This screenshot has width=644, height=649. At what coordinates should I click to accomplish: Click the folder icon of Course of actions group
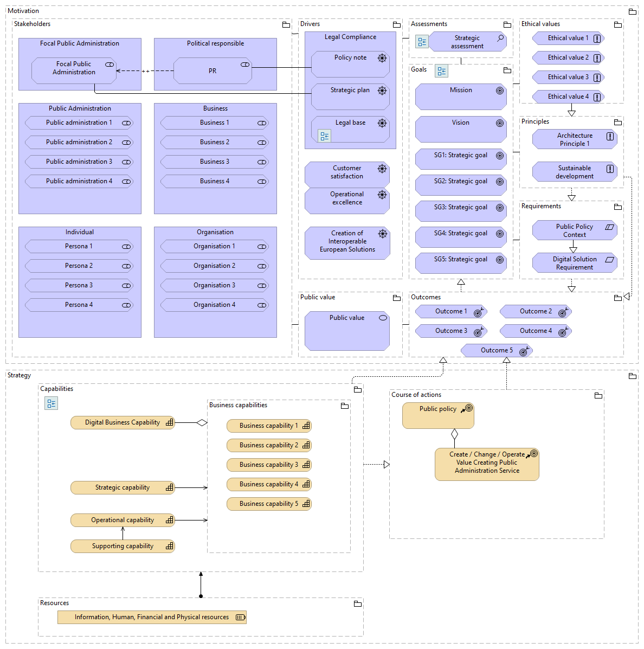[598, 396]
